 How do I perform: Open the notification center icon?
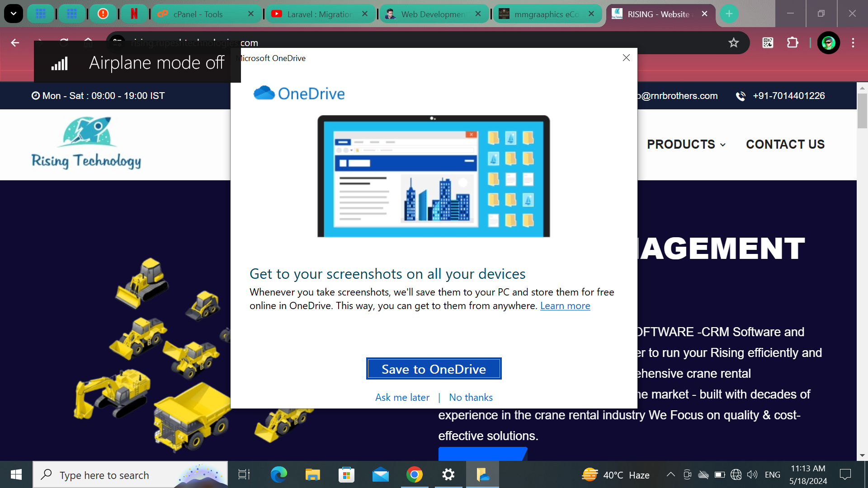pos(845,474)
